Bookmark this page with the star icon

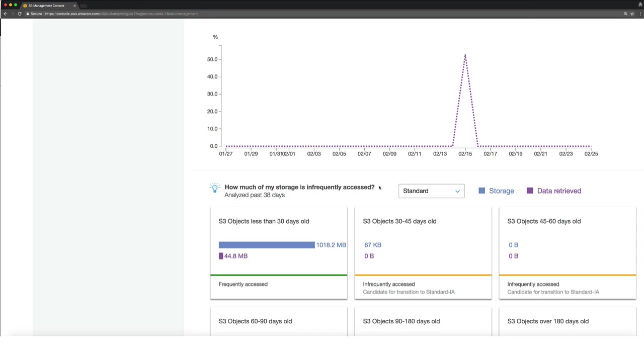[x=632, y=14]
